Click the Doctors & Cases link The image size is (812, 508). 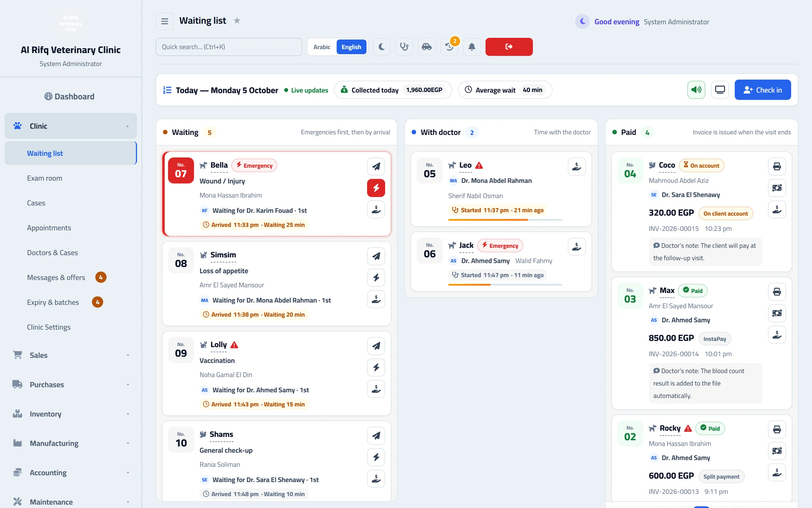tap(71, 253)
